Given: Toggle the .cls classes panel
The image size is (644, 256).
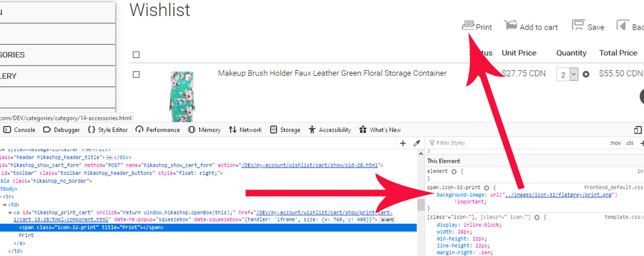Looking at the screenshot, I should (x=629, y=143).
